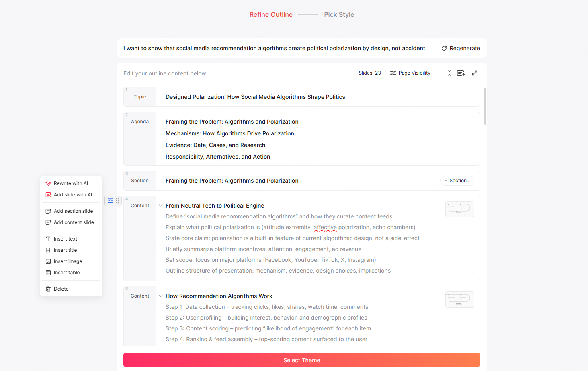Click Section 3 title text
Viewport: 588px width, 371px height.
tap(232, 181)
